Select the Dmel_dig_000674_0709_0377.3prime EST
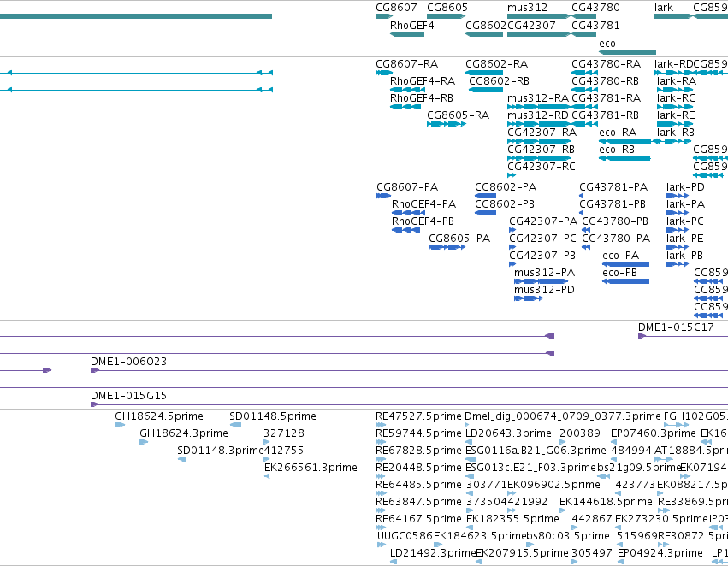The width and height of the screenshot is (728, 566). tap(467, 425)
